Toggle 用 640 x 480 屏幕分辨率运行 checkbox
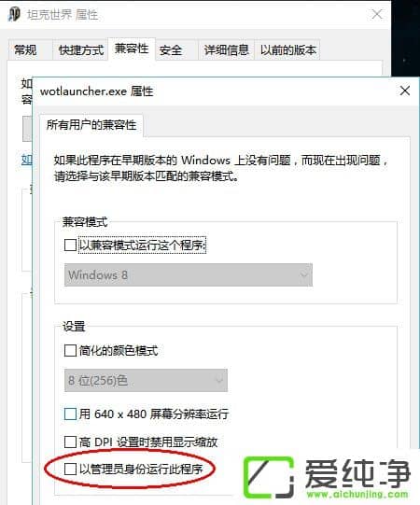This screenshot has width=420, height=505. click(70, 414)
